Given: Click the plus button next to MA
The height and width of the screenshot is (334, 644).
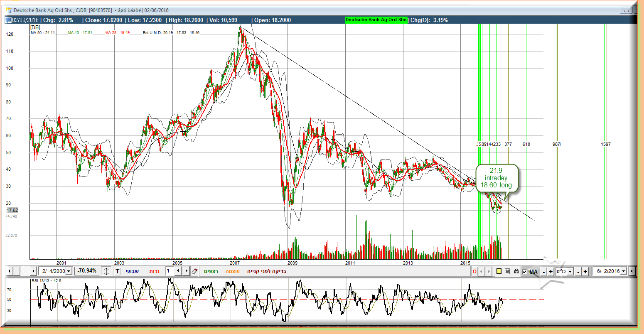Looking at the screenshot, I should [551, 272].
